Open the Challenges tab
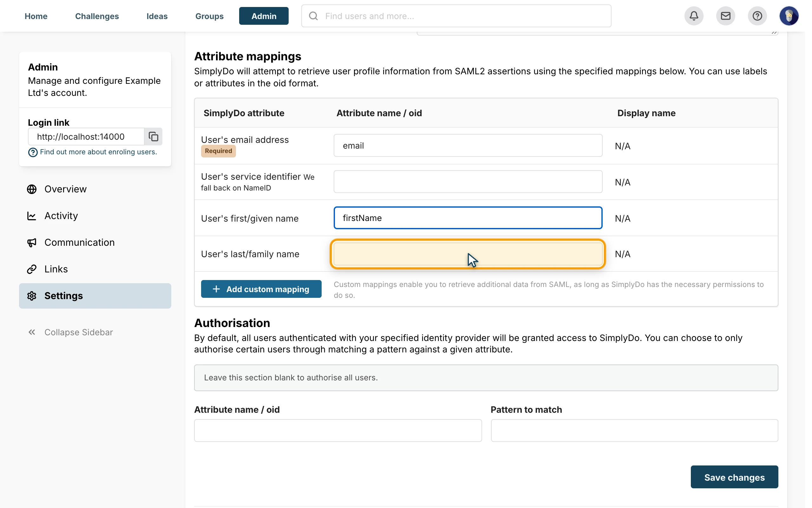 tap(97, 16)
